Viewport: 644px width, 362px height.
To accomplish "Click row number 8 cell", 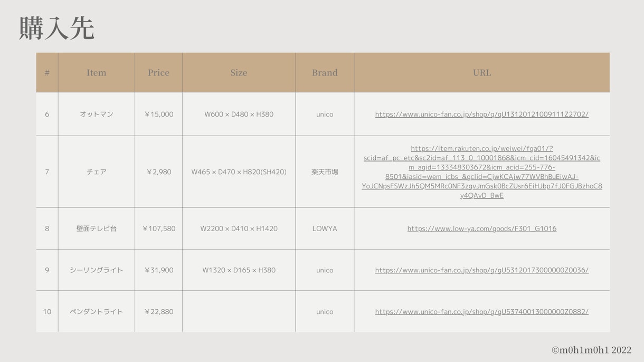I will pos(47,228).
